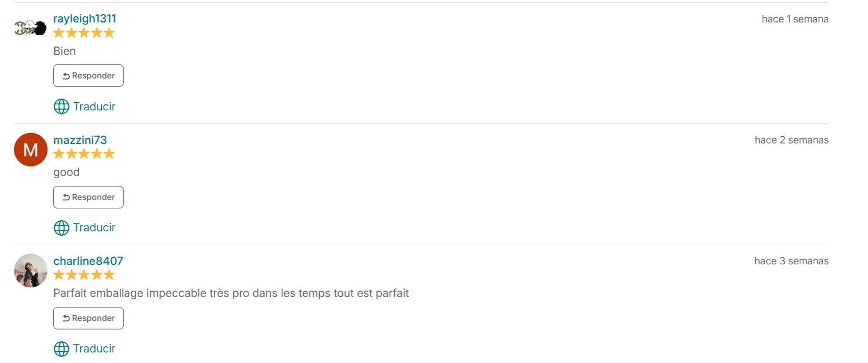Click the globe icon under charline8407's review

point(61,349)
